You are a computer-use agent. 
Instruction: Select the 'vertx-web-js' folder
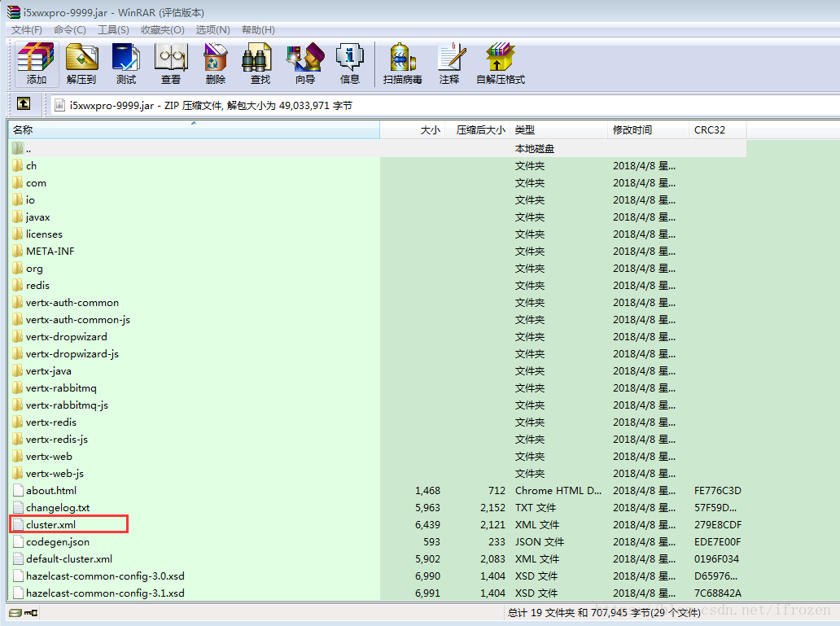pyautogui.click(x=48, y=474)
